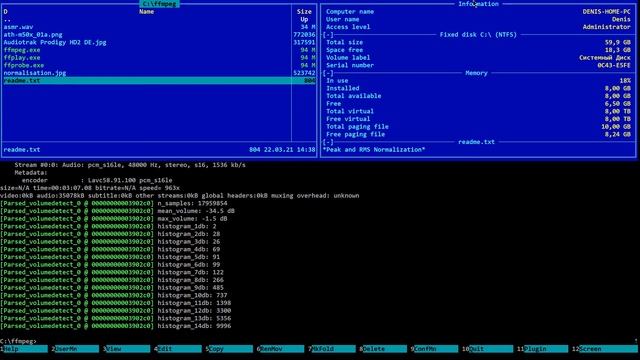
Task: Click the 6 RenMov function key
Action: [x=281, y=349]
